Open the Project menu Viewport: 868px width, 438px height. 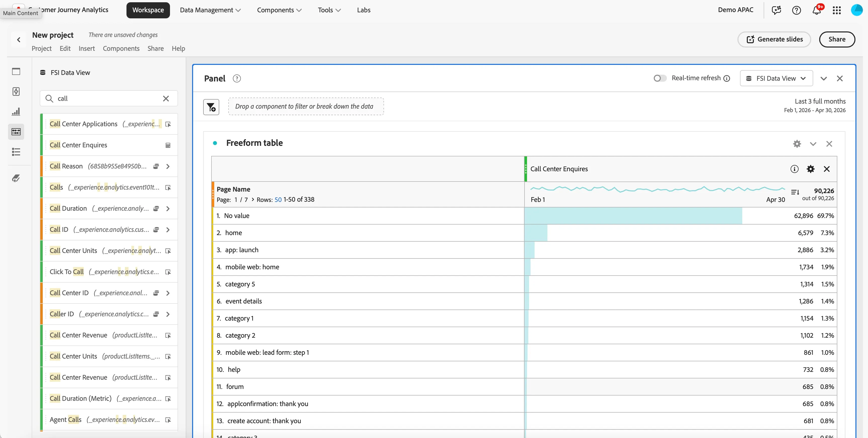pos(41,49)
